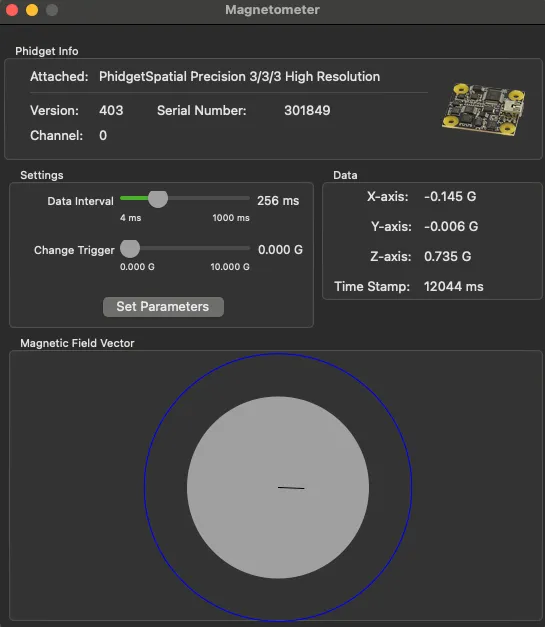Viewport: 545px width, 627px height.
Task: Click the Magnetometer window title
Action: point(272,10)
